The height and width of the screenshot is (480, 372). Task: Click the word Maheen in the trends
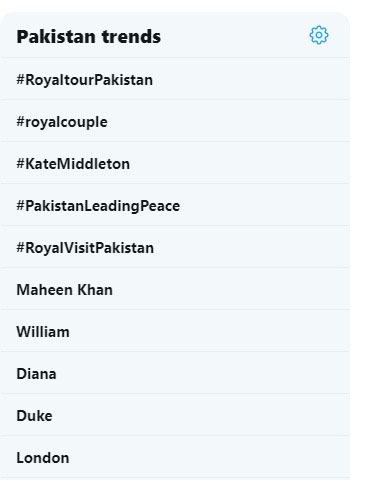[45, 290]
